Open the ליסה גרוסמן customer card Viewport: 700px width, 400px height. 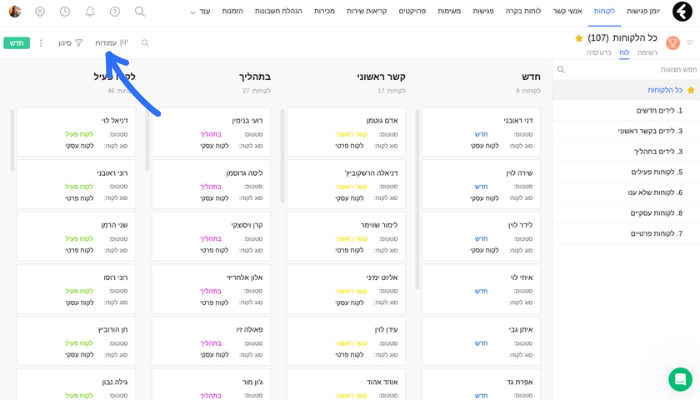point(211,184)
